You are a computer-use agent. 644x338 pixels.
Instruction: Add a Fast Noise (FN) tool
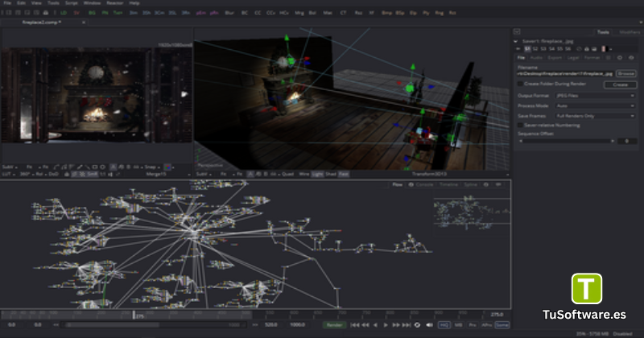coord(105,13)
